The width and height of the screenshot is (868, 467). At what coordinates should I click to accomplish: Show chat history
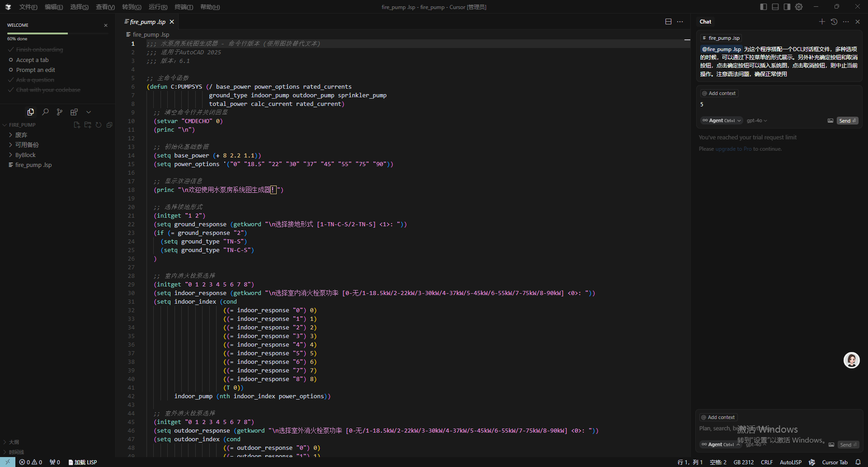pyautogui.click(x=834, y=22)
